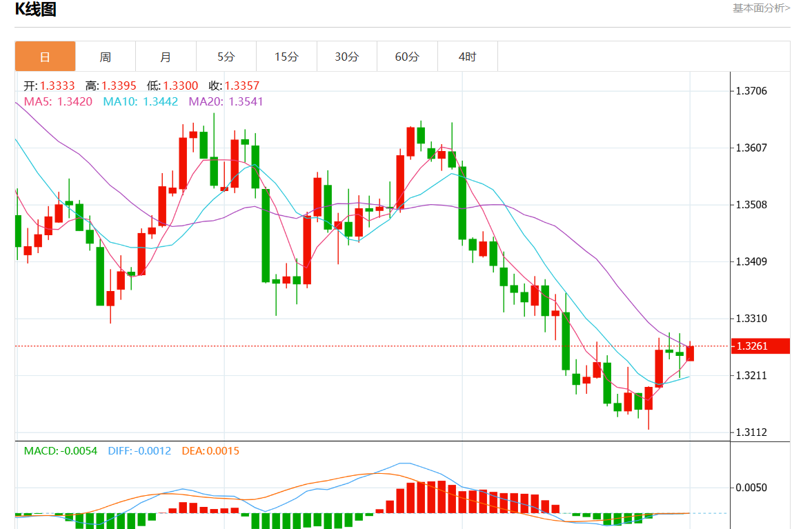The height and width of the screenshot is (529, 812).
Task: Click the 1.3409 price axis label
Action: (751, 262)
